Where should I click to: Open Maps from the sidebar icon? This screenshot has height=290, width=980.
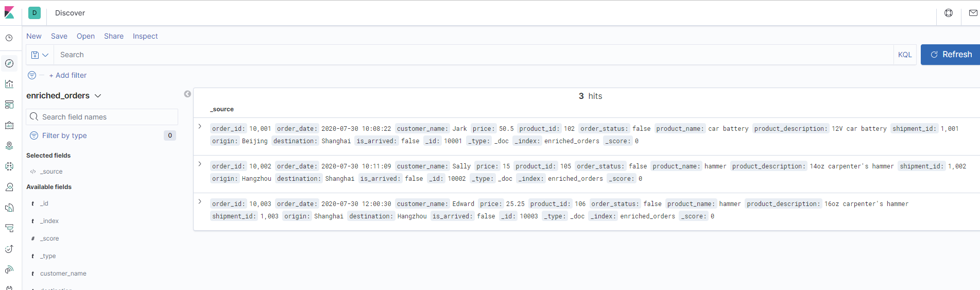[9, 146]
